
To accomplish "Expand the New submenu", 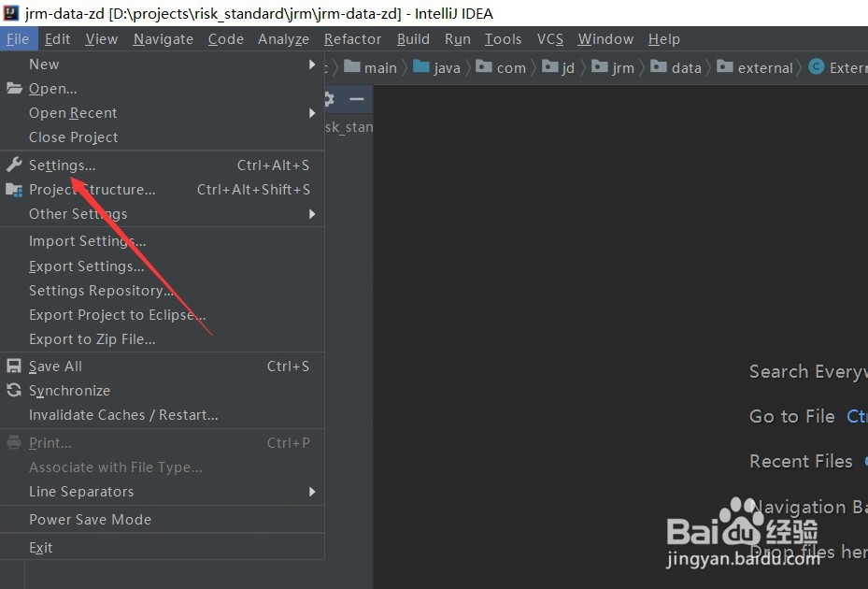I will [163, 65].
